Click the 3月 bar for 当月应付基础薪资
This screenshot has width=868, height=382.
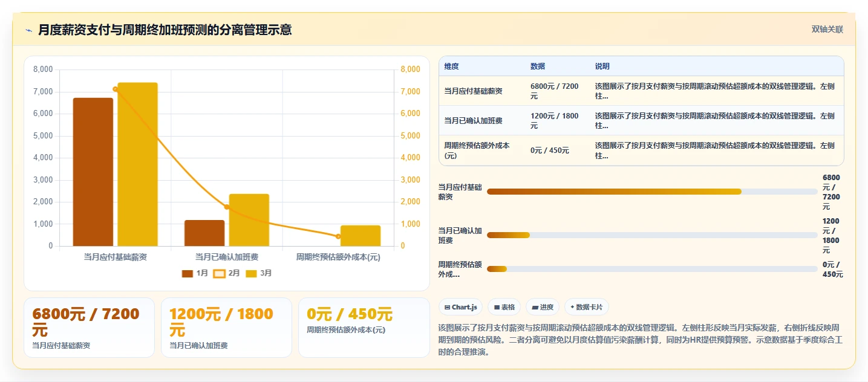pyautogui.click(x=138, y=164)
